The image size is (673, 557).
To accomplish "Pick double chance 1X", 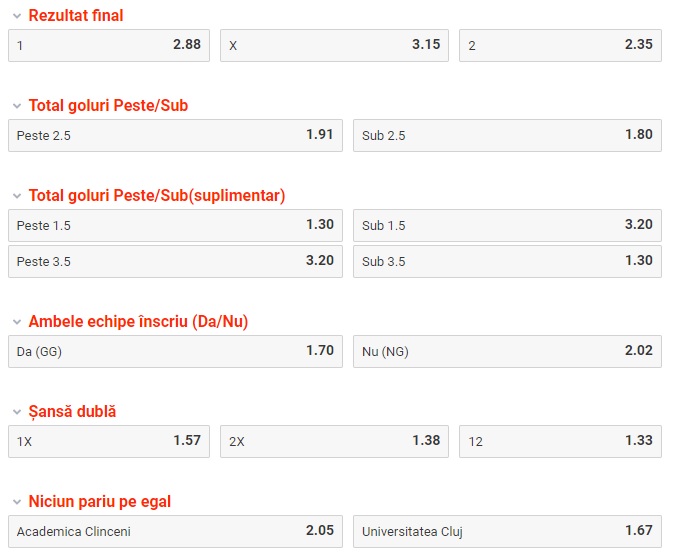I will (x=109, y=441).
